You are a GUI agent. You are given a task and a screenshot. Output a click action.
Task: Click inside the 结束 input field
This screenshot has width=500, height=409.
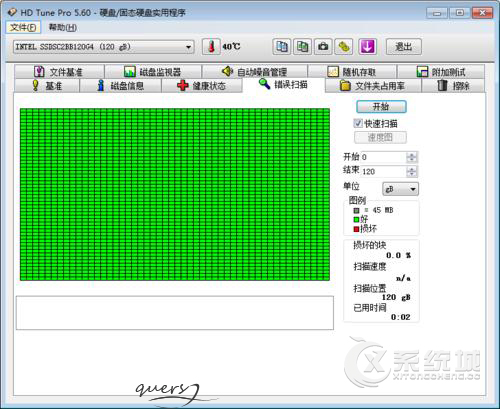[384, 172]
